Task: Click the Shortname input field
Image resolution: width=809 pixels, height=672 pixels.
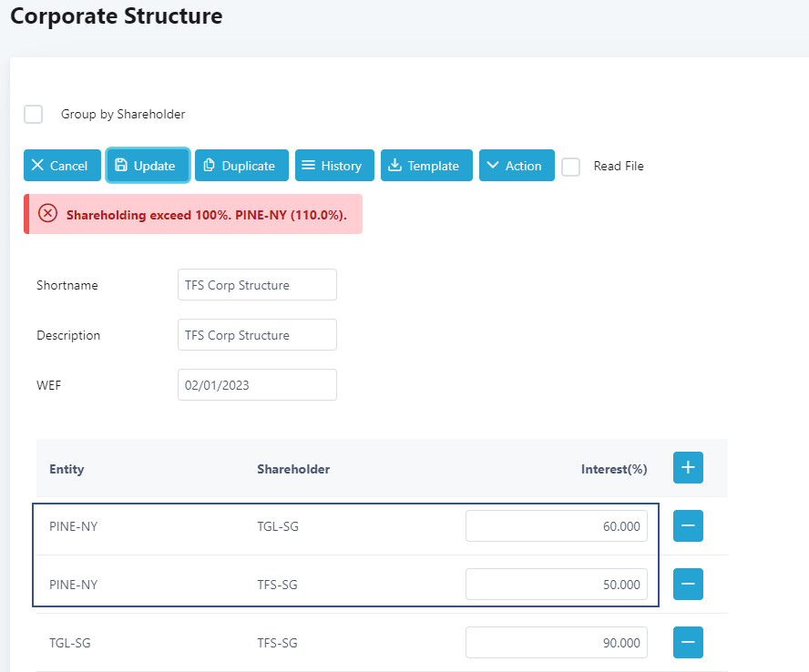Action: pyautogui.click(x=257, y=285)
